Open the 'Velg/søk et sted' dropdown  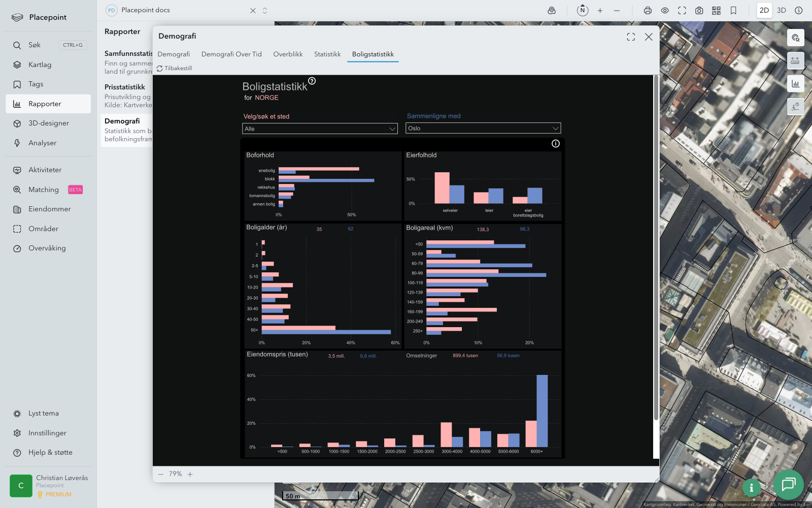(x=320, y=129)
